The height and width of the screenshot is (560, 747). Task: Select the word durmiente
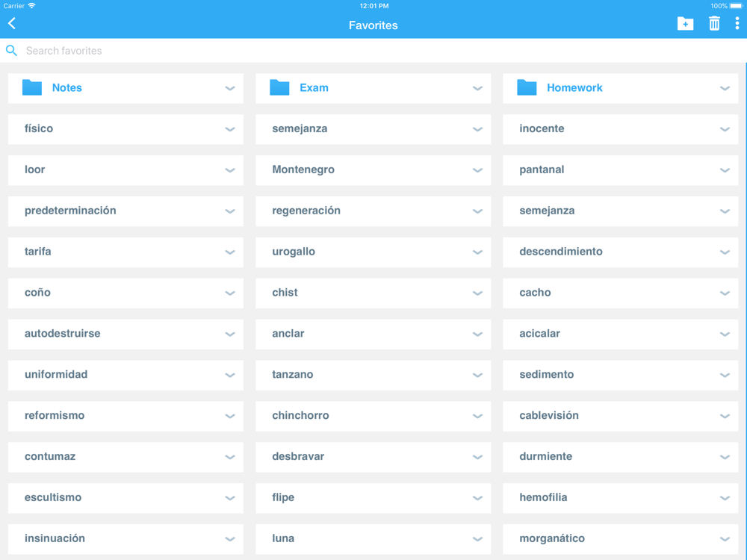[x=545, y=456]
